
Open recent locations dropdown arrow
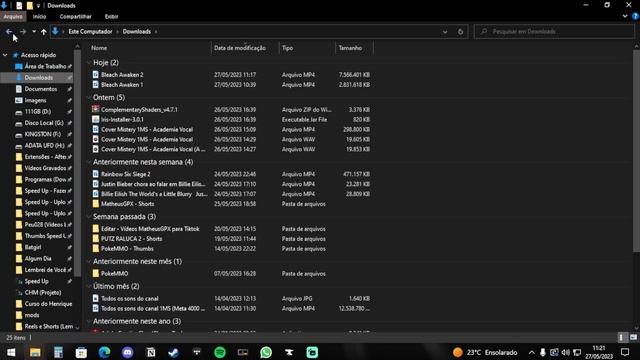34,31
